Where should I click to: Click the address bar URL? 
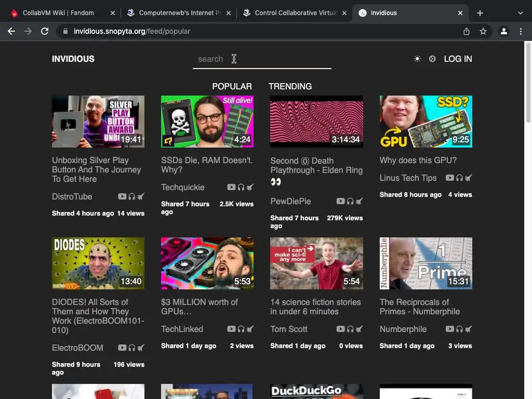[132, 31]
